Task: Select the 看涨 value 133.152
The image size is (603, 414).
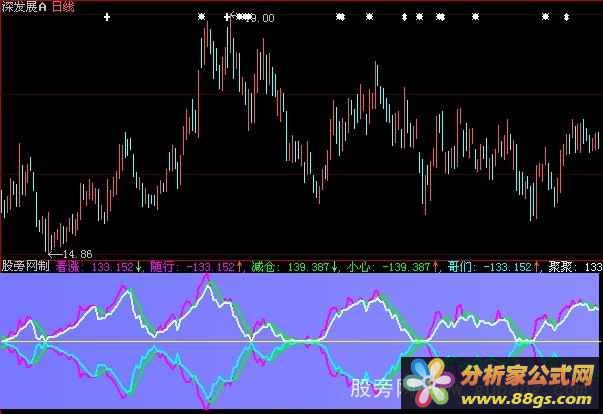Action: (113, 266)
